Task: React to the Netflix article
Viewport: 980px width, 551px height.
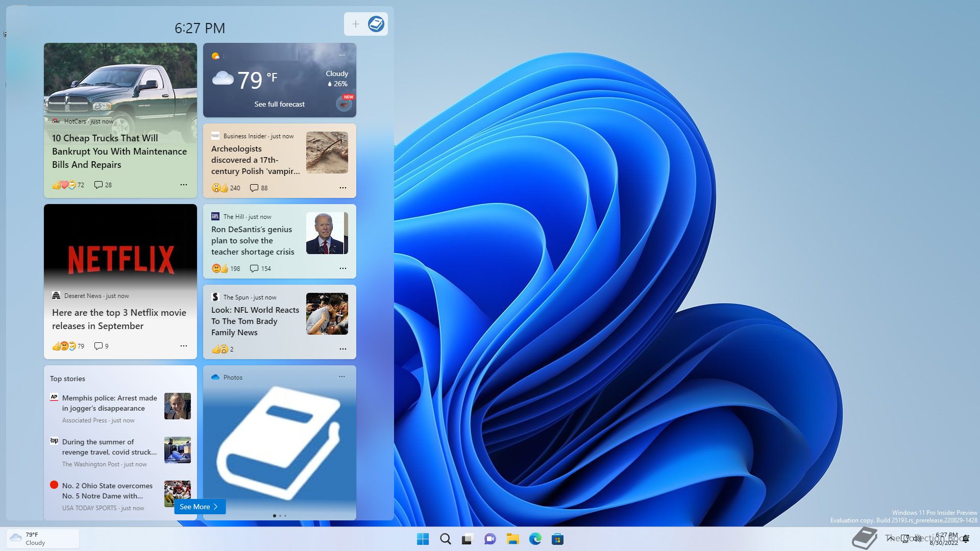Action: coord(68,346)
